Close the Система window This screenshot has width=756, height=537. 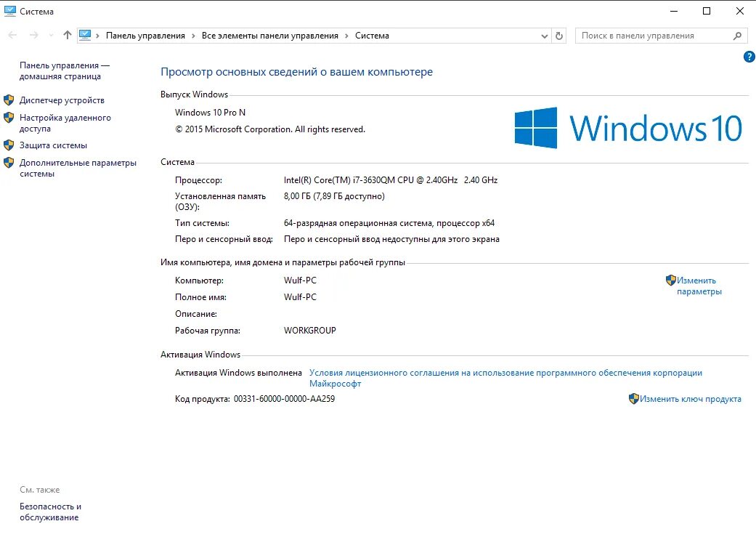tap(739, 11)
